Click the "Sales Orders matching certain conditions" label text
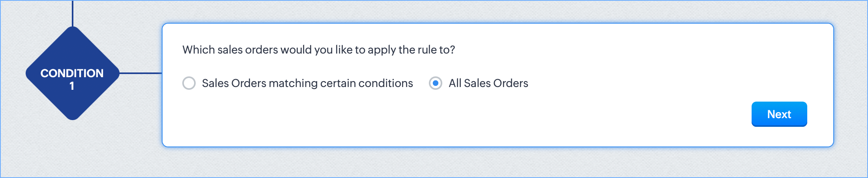 [307, 83]
